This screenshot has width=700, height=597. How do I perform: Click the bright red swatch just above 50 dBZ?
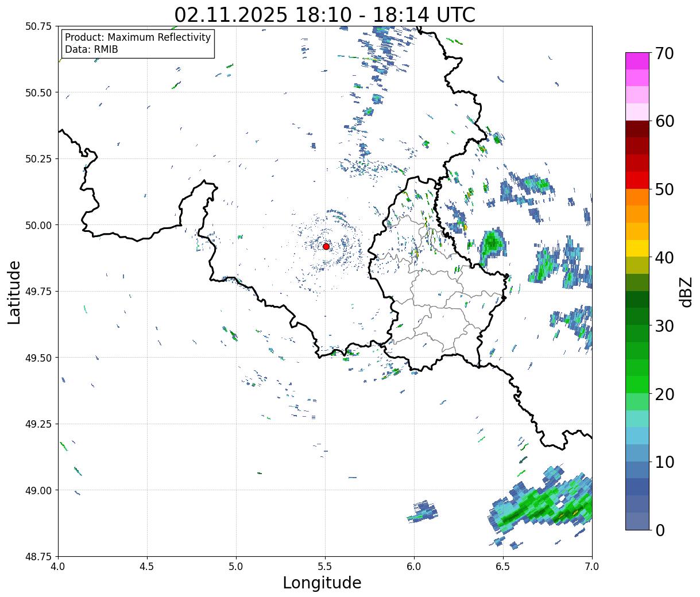637,180
